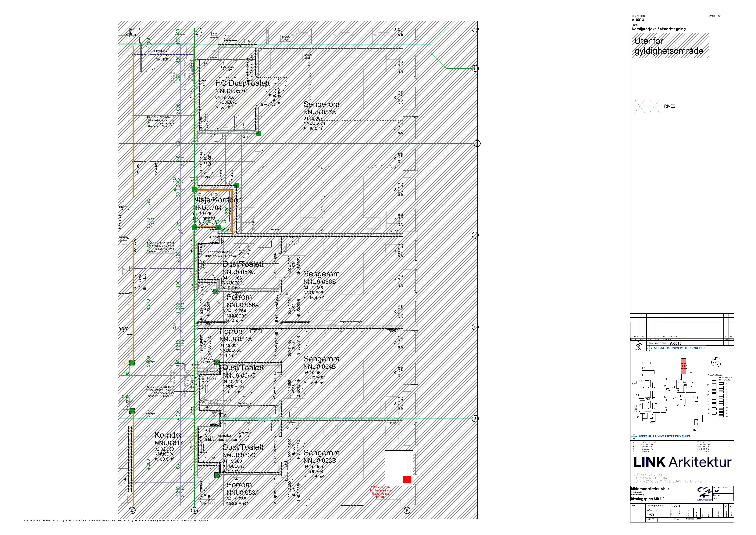Click the 'NY BEBYGGELSE' legend heading
The image size is (756, 535).
[714, 375]
